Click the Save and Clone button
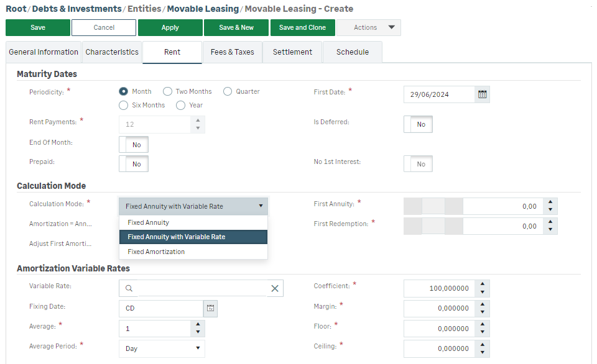Image resolution: width=597 pixels, height=364 pixels. pos(302,27)
